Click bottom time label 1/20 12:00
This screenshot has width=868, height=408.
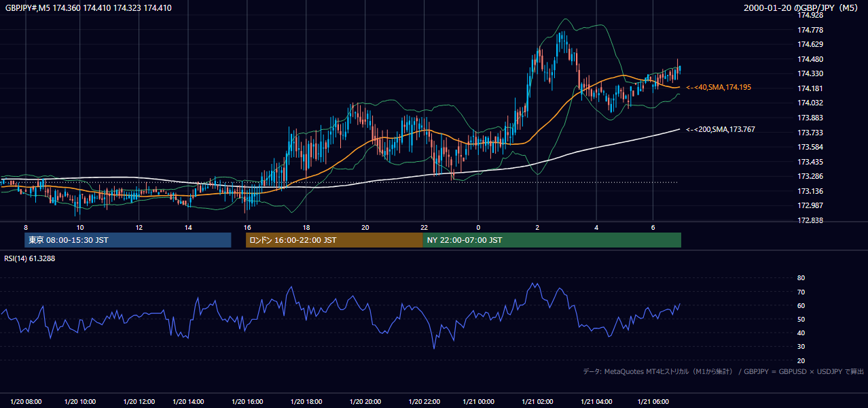click(139, 401)
